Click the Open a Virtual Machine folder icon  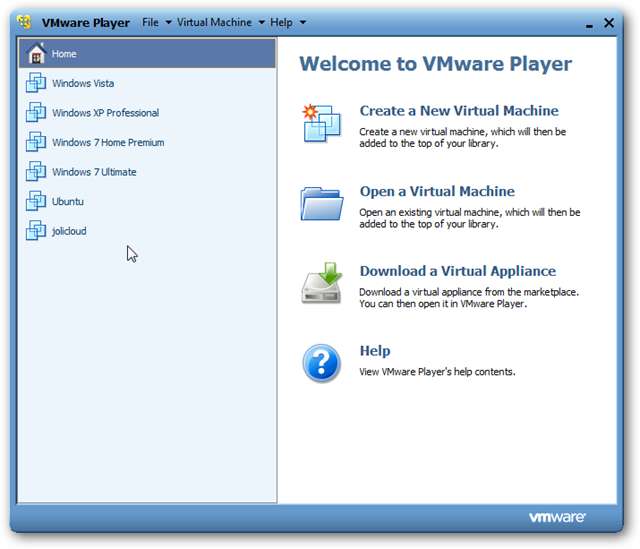(x=322, y=203)
